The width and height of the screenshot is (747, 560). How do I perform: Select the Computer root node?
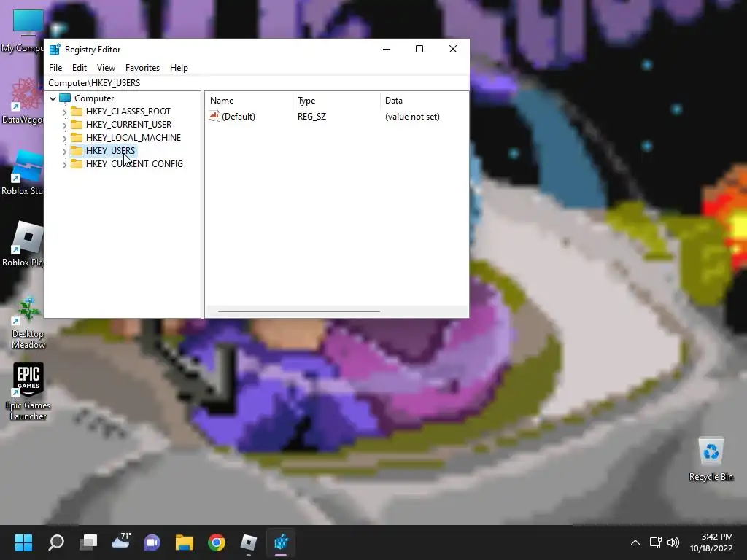pyautogui.click(x=94, y=98)
